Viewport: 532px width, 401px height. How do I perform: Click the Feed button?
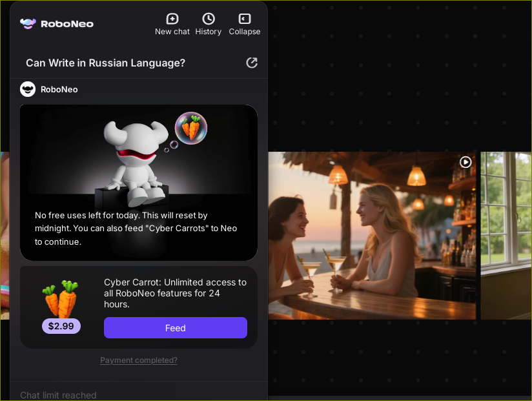pos(176,328)
